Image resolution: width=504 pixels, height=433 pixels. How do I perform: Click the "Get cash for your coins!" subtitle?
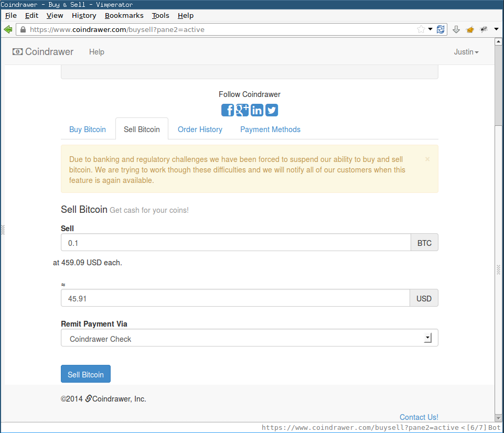(x=149, y=210)
